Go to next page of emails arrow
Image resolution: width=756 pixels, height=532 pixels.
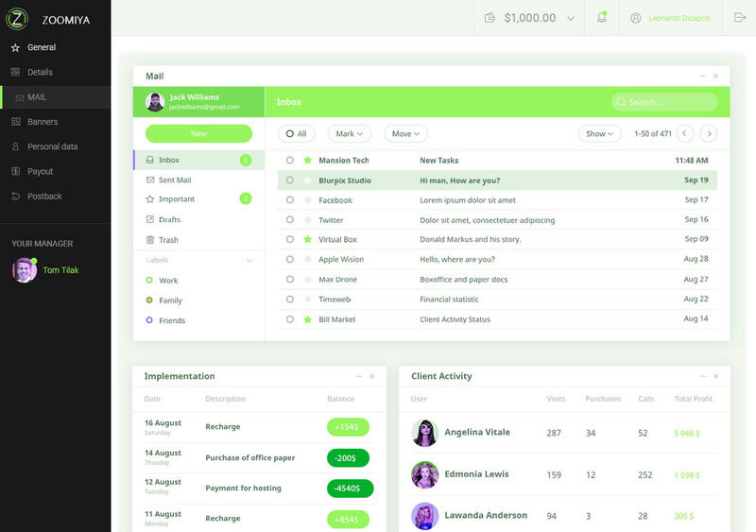pyautogui.click(x=708, y=134)
